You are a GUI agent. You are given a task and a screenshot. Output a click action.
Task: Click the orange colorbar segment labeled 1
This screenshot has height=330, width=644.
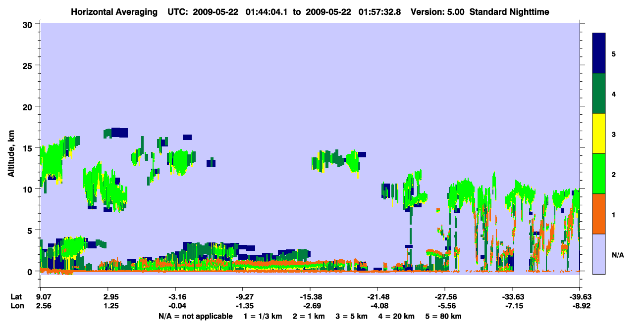(x=599, y=214)
